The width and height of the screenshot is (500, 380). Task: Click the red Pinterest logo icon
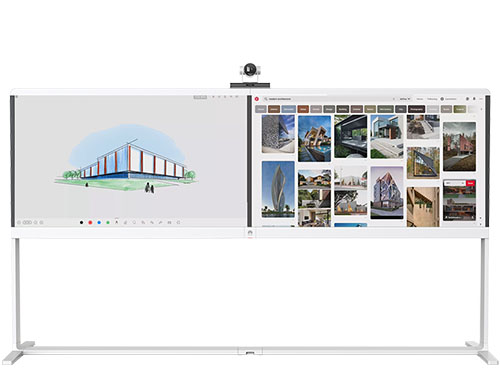pos(257,99)
